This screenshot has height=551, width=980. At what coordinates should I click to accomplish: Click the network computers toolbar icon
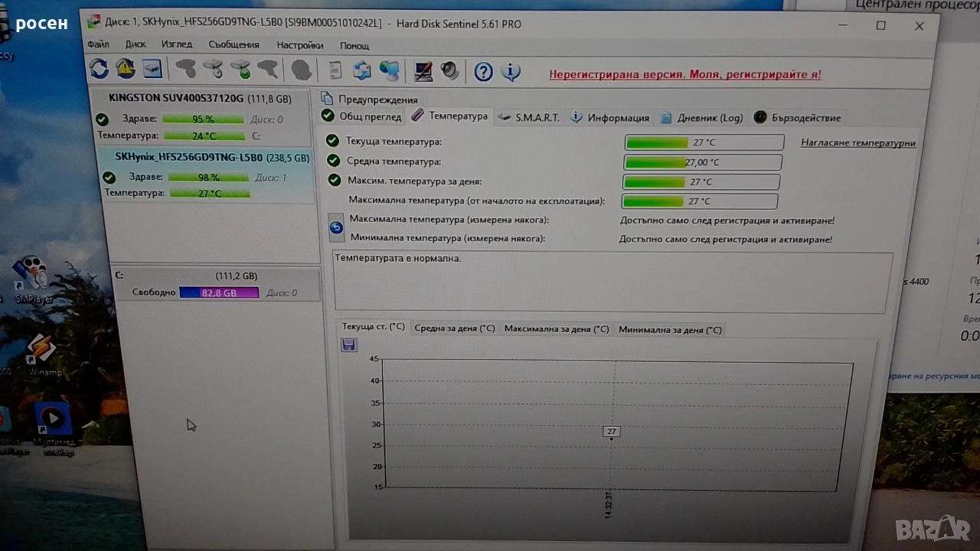[x=390, y=71]
